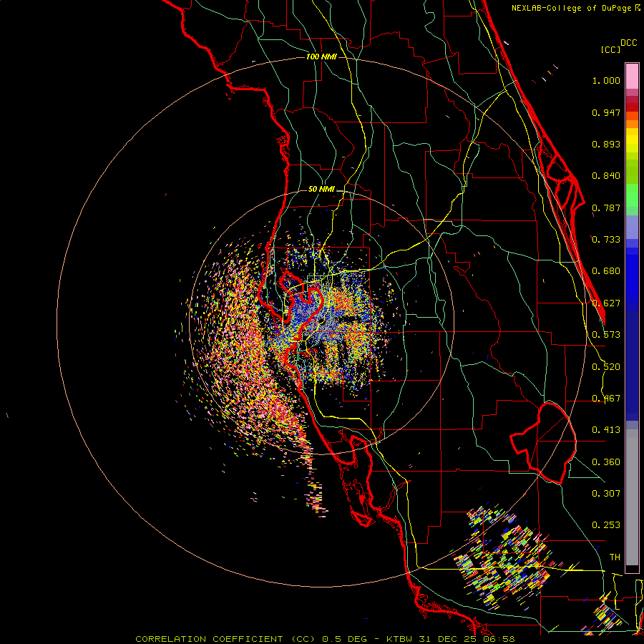
Task: Select the 0.253 scale value
Action: click(x=606, y=525)
